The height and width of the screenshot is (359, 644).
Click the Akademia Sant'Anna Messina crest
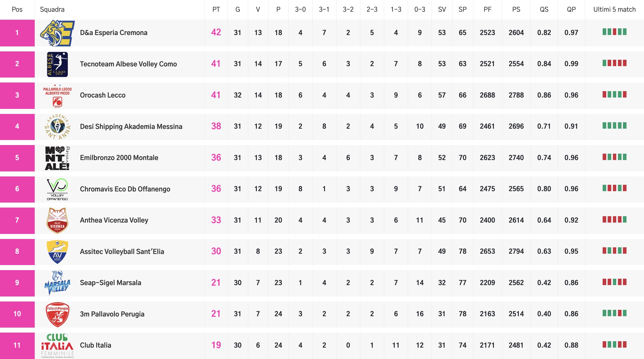coord(57,127)
